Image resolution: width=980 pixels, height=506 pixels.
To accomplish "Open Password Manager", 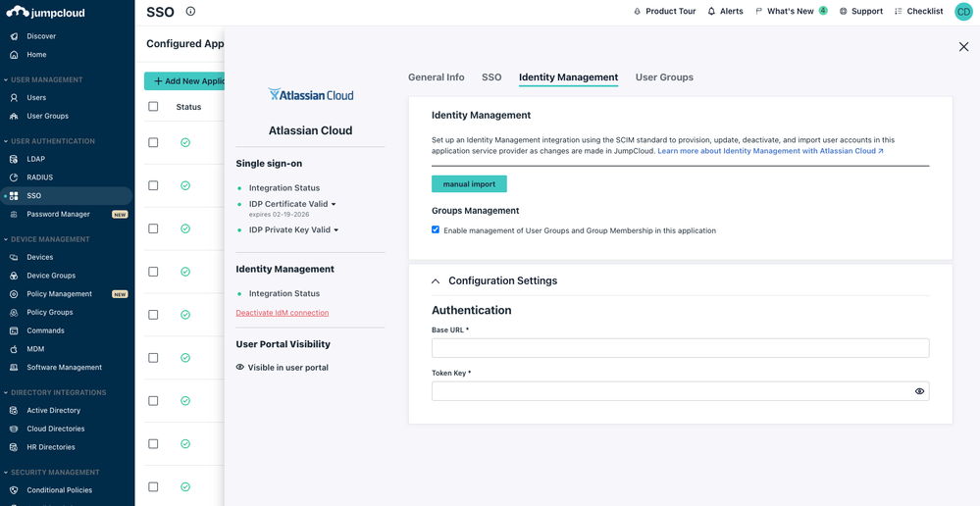I will tap(58, 215).
